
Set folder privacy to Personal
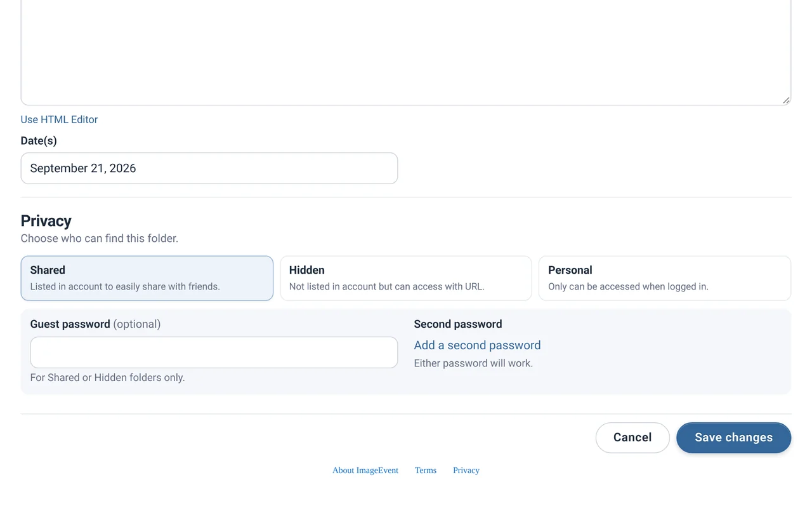[665, 278]
